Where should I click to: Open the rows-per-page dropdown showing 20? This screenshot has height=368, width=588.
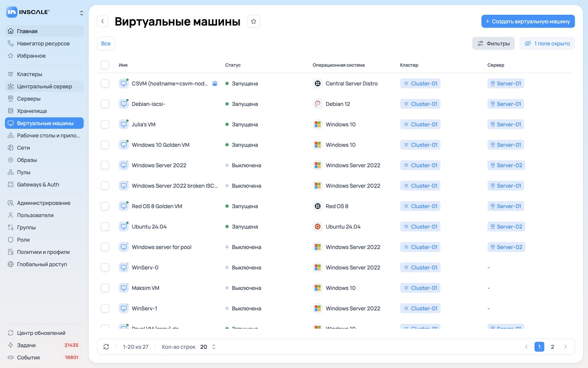(208, 347)
